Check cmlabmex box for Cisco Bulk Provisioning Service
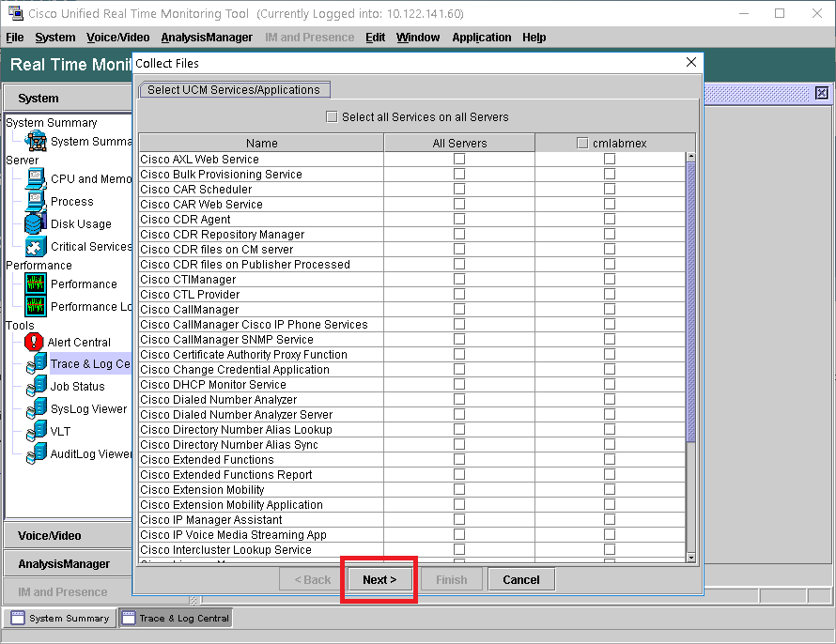 coord(610,175)
